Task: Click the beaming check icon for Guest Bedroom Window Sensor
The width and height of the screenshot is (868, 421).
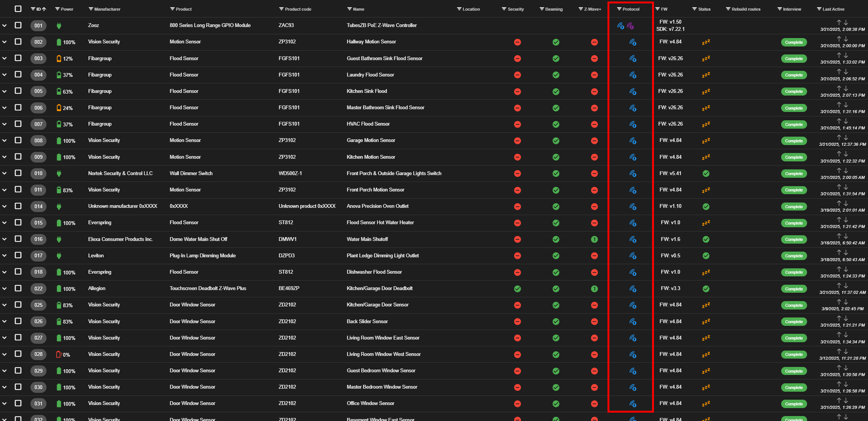Action: pyautogui.click(x=556, y=371)
